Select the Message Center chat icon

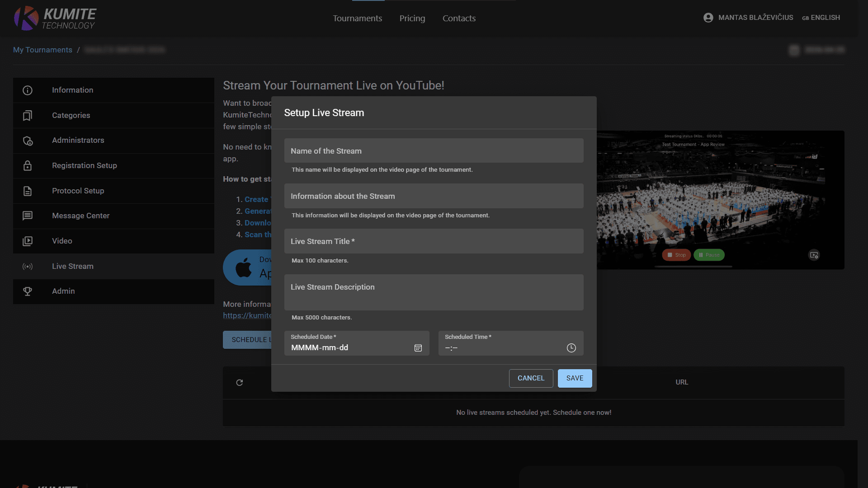(x=28, y=216)
